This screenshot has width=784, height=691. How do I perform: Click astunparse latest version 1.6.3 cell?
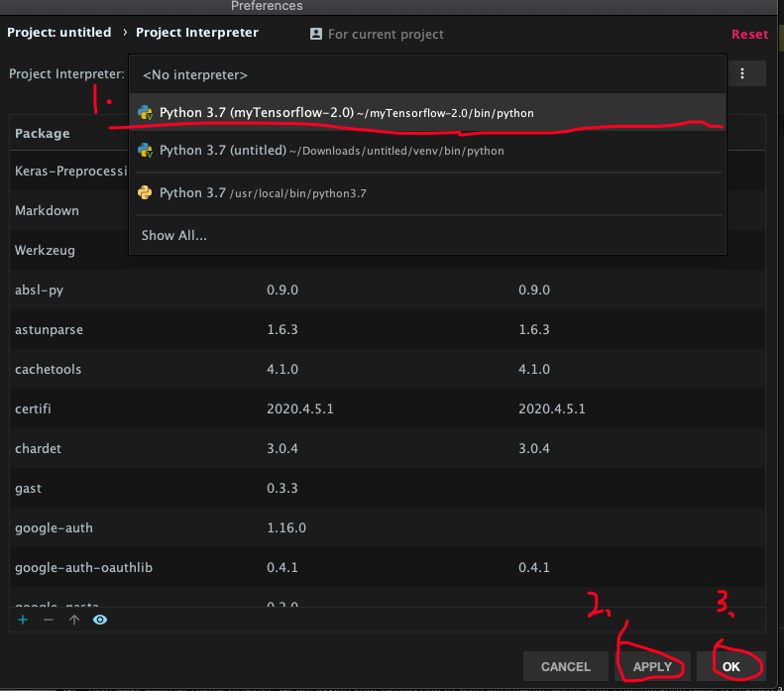click(534, 329)
